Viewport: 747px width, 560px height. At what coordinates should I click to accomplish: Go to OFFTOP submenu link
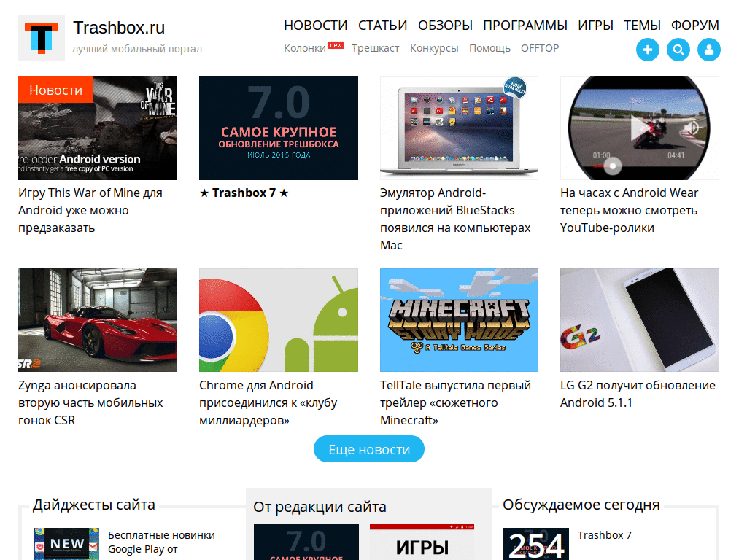540,48
